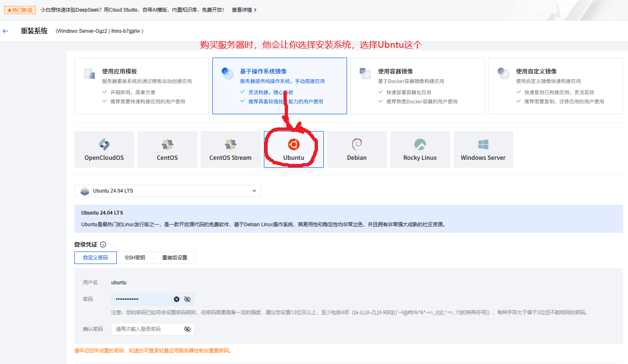Click the 基于操作系统镜像 card icon

[227, 73]
